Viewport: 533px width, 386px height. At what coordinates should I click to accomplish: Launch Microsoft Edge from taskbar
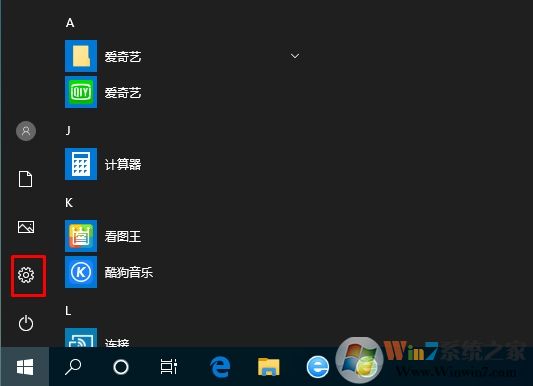(x=220, y=367)
